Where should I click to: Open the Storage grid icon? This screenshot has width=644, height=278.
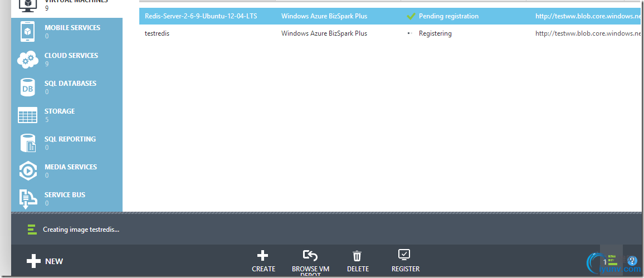coord(28,115)
